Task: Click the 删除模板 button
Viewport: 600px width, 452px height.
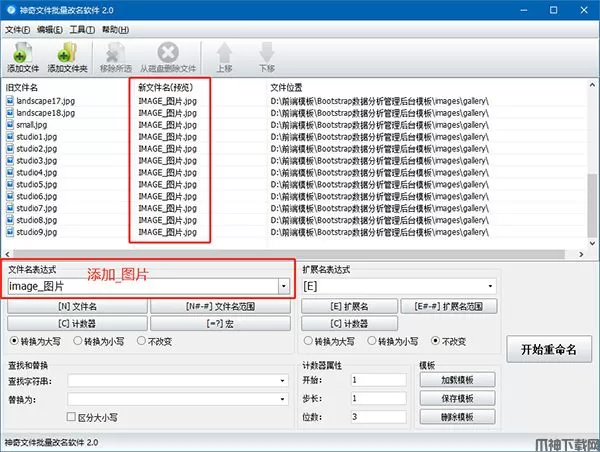Action: (x=457, y=417)
